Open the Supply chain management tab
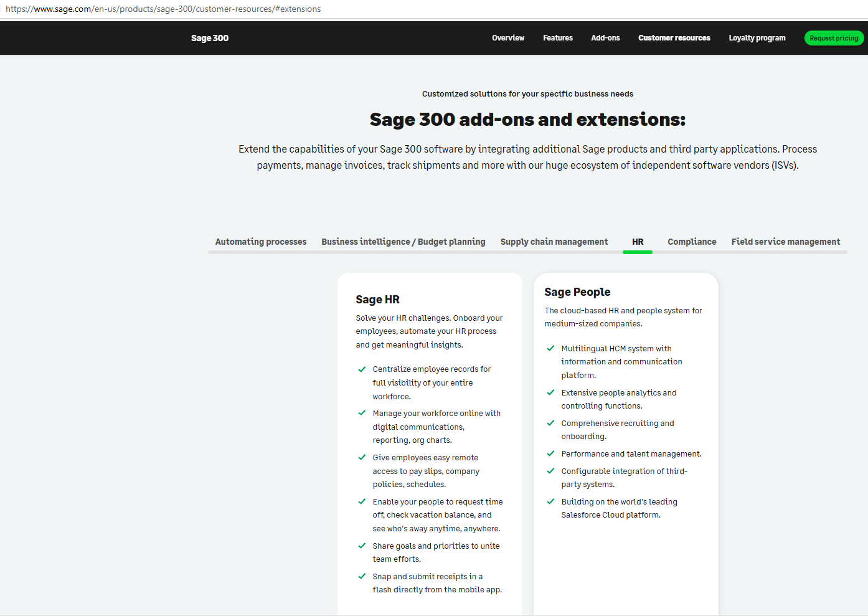This screenshot has width=868, height=616. pos(554,242)
